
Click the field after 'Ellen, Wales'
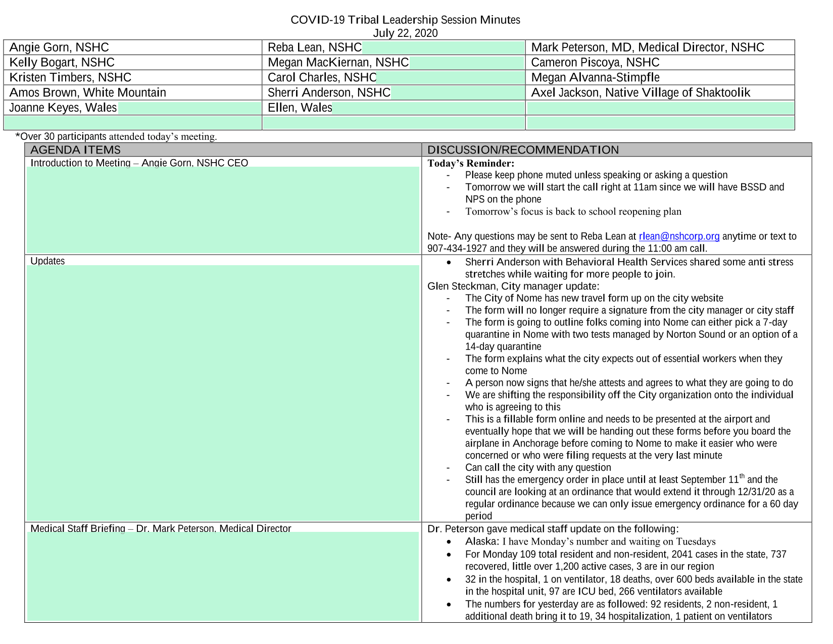tap(428, 108)
